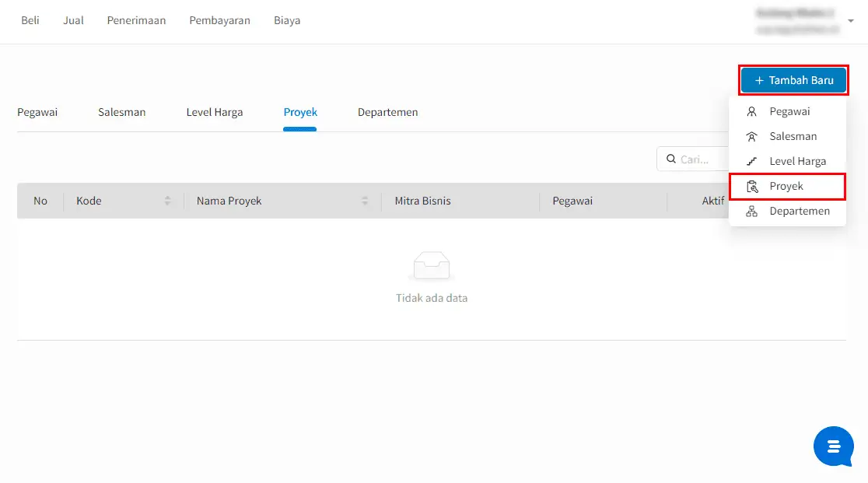Click the Pegawai person icon in dropdown
The width and height of the screenshot is (868, 483).
click(x=751, y=112)
